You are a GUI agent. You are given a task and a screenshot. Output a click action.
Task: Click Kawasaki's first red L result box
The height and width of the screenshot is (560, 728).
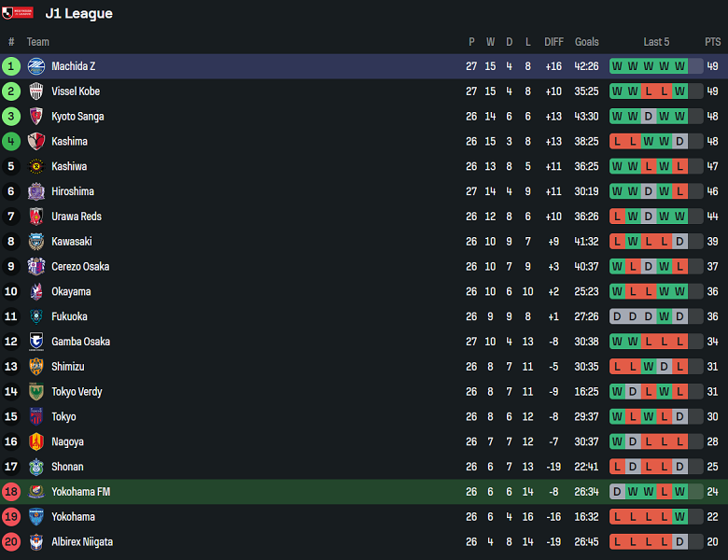click(617, 242)
